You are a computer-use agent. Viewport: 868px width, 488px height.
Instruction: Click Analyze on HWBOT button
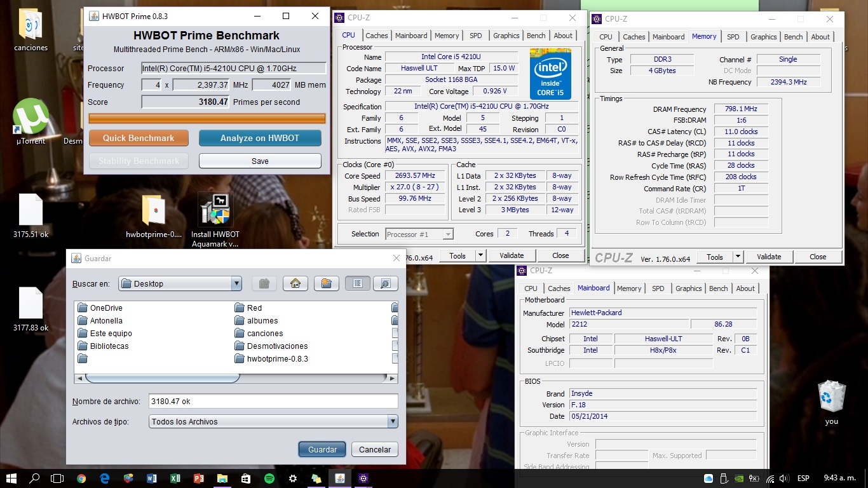260,138
